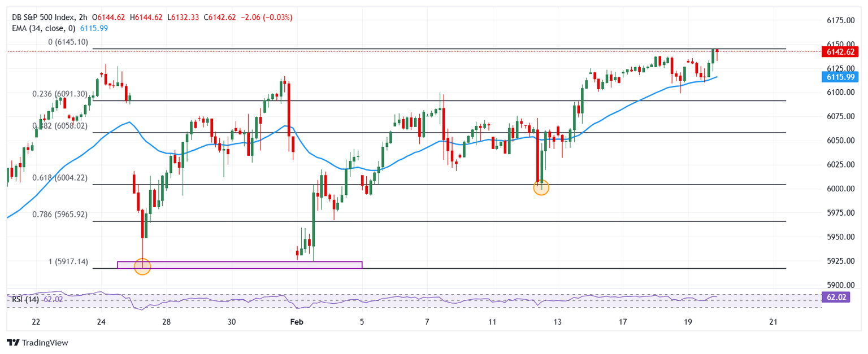Click the purple 62.02 RSI value tag
Image resolution: width=868 pixels, height=354 pixels.
(839, 296)
